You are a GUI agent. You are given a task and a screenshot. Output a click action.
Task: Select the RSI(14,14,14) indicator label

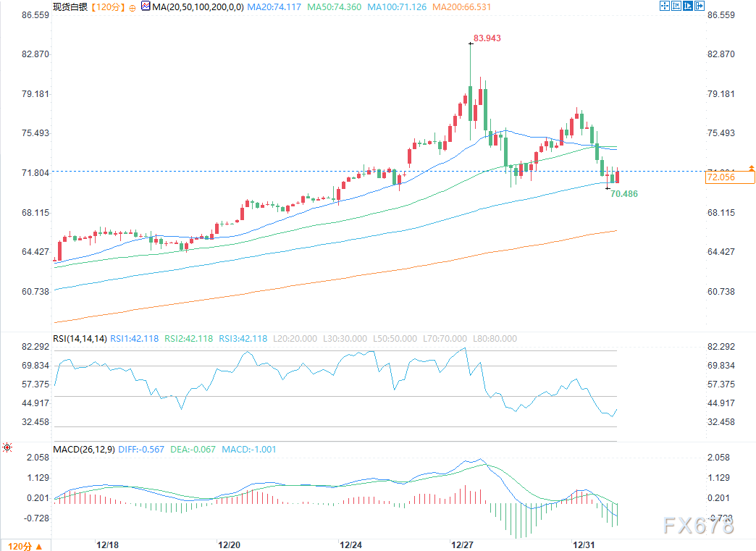(80, 338)
